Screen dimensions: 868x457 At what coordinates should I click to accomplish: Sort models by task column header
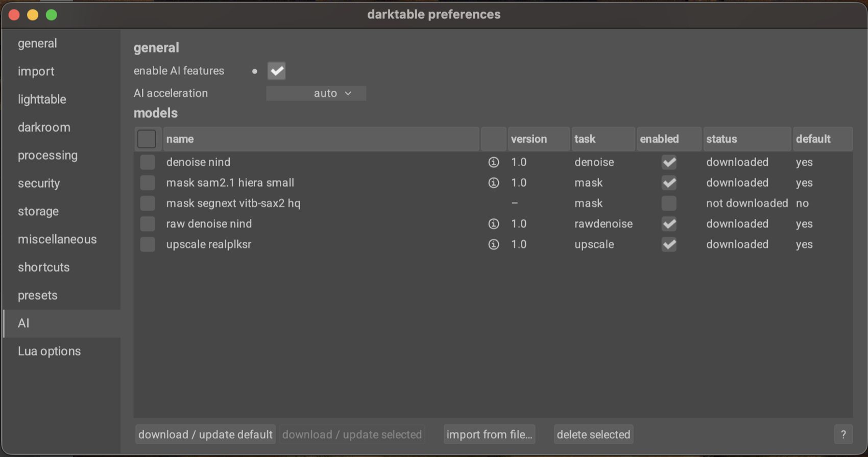click(x=603, y=139)
